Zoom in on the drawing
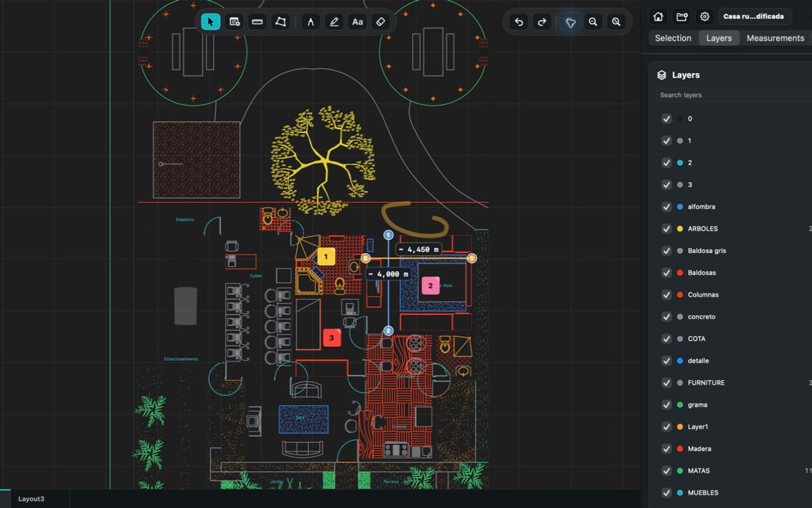This screenshot has width=812, height=508. coord(616,22)
